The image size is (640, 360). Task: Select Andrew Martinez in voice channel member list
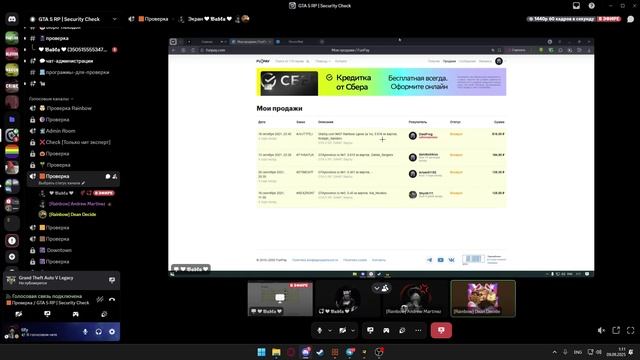[x=78, y=204]
